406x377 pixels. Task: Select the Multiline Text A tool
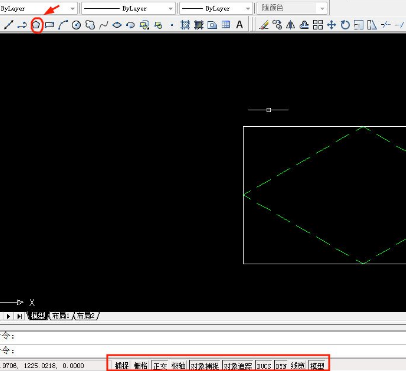239,25
